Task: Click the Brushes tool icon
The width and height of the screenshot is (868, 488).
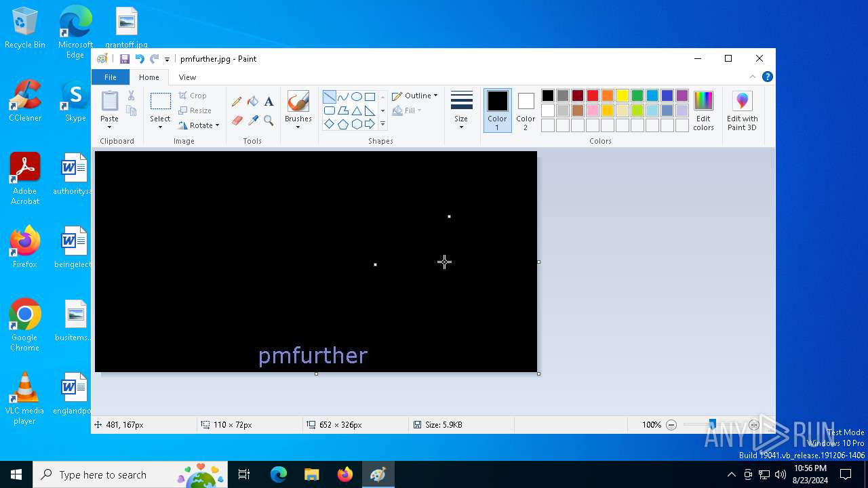Action: click(298, 102)
